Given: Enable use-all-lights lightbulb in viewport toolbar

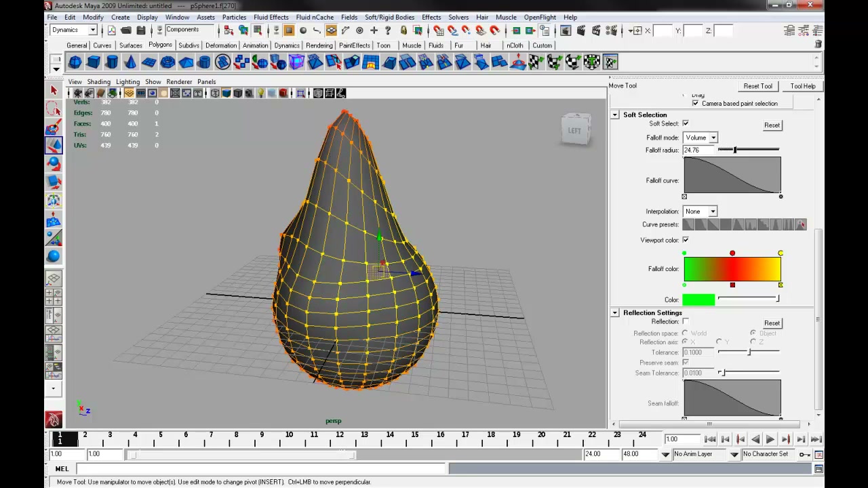Looking at the screenshot, I should click(x=260, y=94).
